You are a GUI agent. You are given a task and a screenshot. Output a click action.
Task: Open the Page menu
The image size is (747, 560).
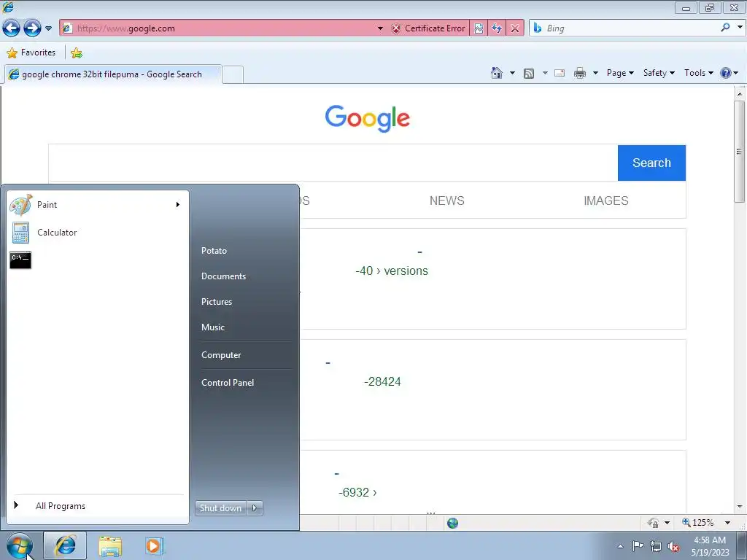point(620,73)
